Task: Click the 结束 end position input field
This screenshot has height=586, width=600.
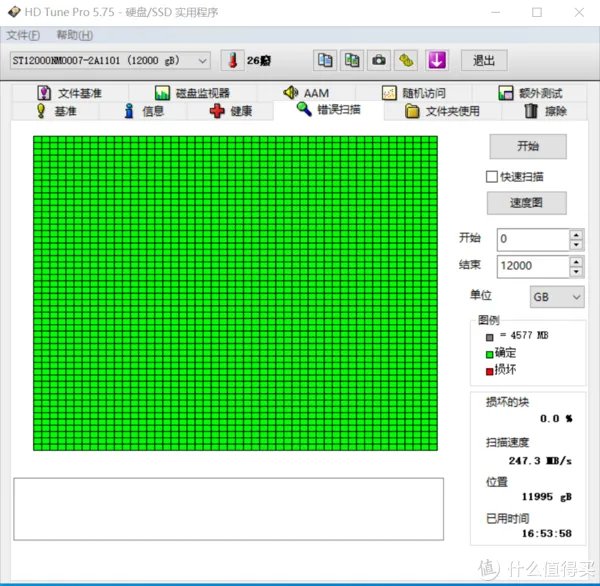Action: point(533,266)
